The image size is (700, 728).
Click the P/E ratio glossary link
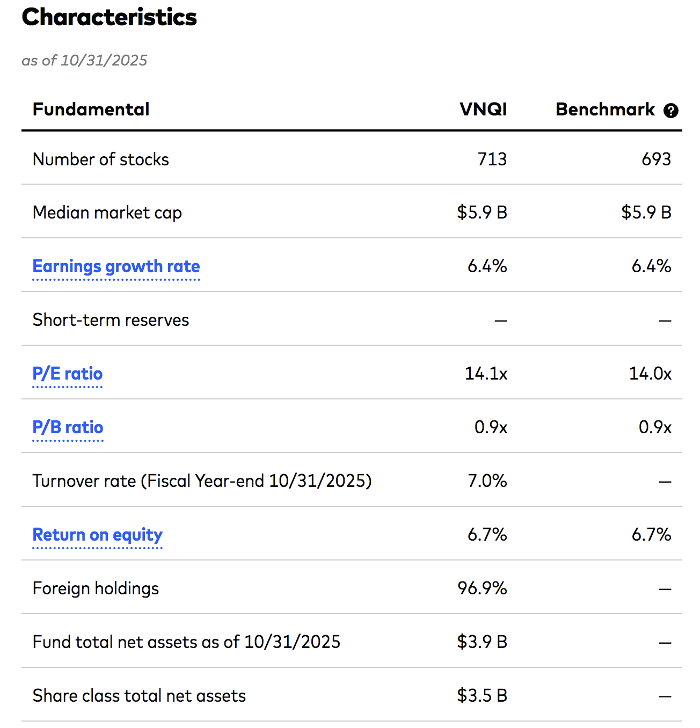click(x=68, y=374)
